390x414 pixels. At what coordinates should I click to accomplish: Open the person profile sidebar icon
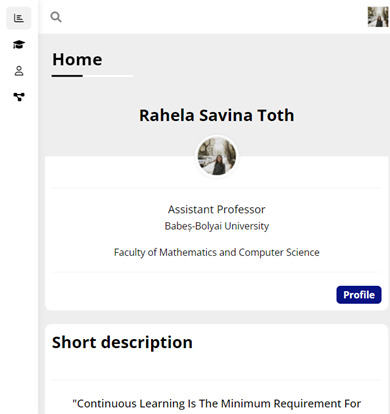[19, 71]
